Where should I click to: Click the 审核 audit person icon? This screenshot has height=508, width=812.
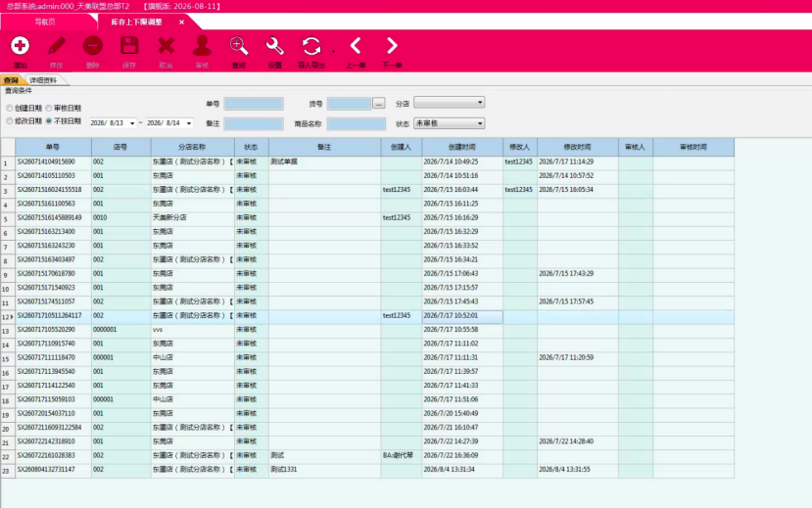[x=202, y=46]
